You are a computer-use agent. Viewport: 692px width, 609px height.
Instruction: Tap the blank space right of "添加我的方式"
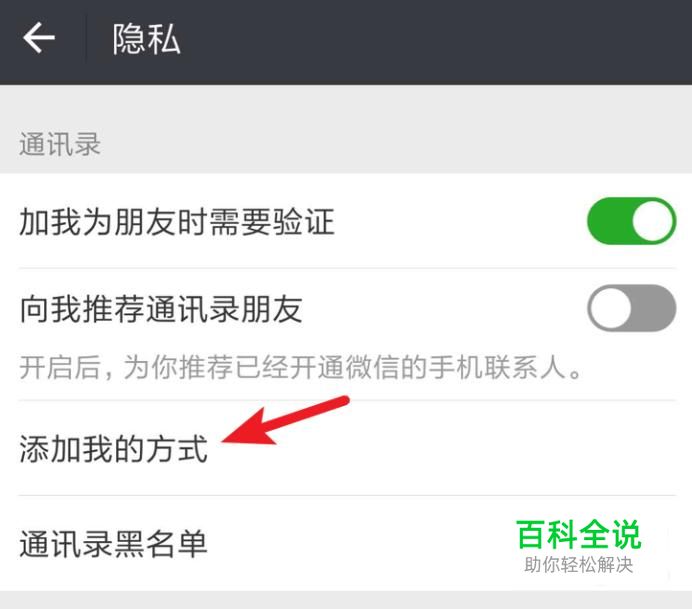508,448
